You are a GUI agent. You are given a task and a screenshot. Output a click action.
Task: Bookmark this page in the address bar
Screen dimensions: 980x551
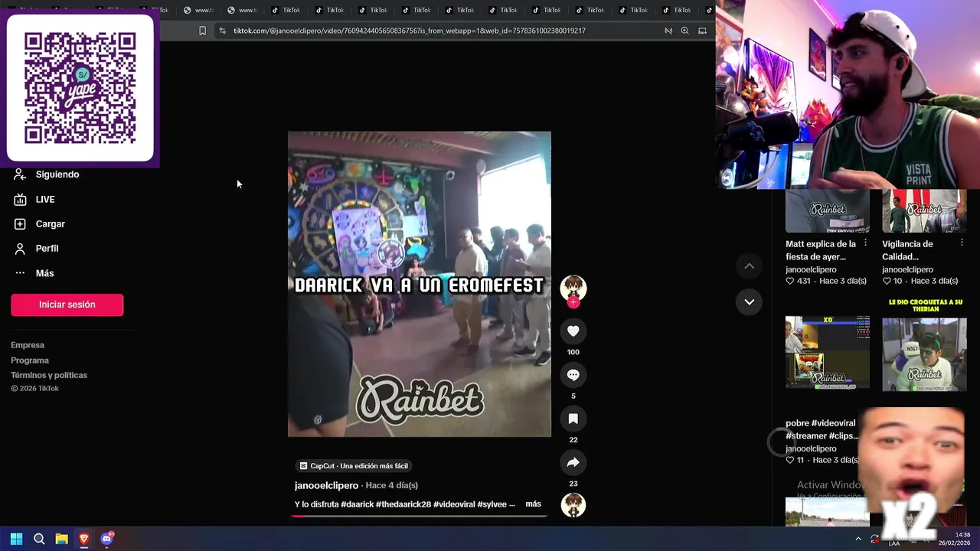point(202,31)
